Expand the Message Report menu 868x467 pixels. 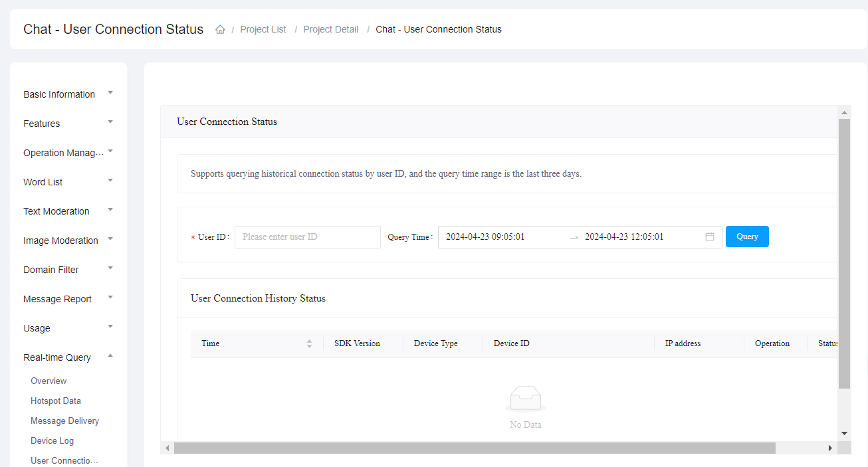point(68,299)
